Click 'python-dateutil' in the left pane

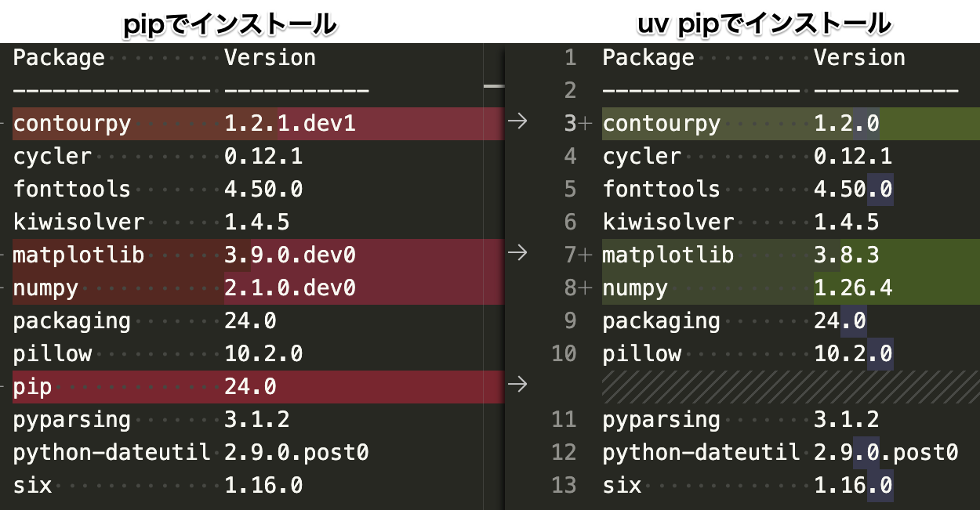tap(111, 453)
